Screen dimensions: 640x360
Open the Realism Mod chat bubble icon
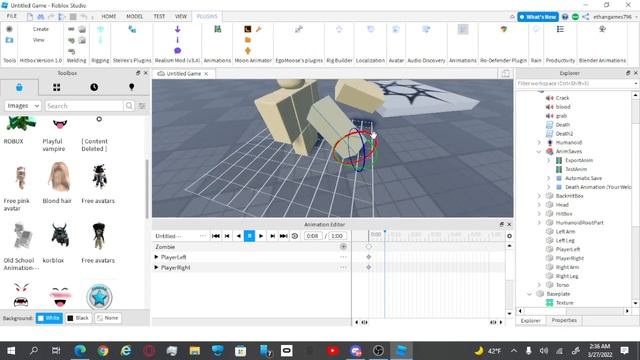point(177,51)
